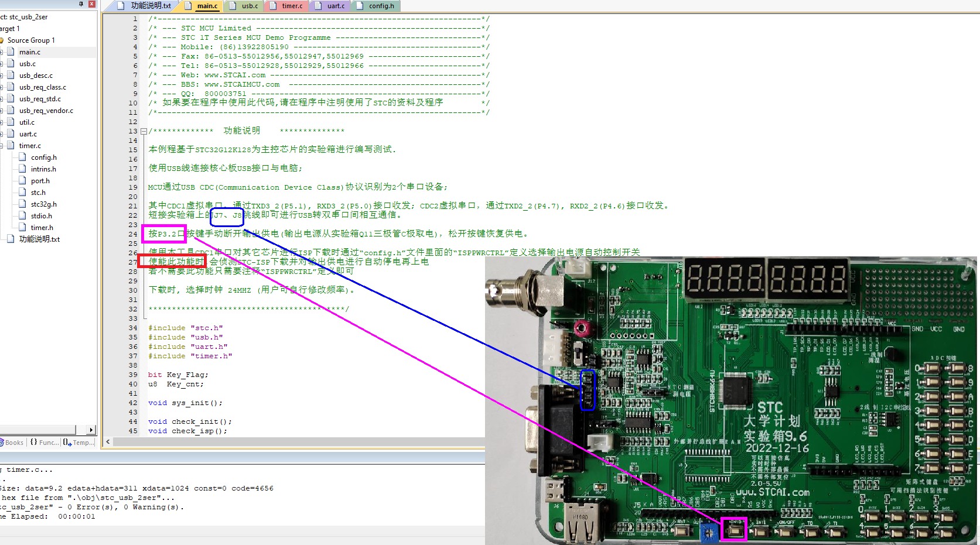Expand the uart.c tree node

coord(2,134)
